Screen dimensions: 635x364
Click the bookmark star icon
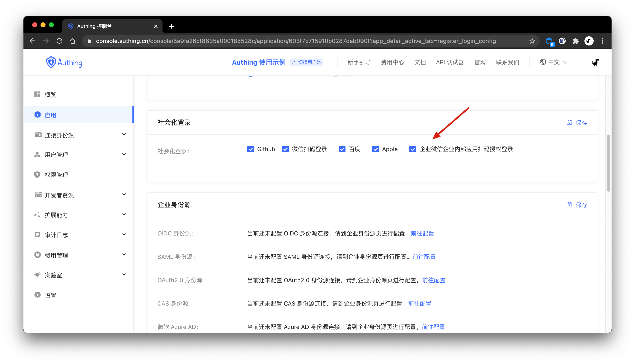(532, 41)
